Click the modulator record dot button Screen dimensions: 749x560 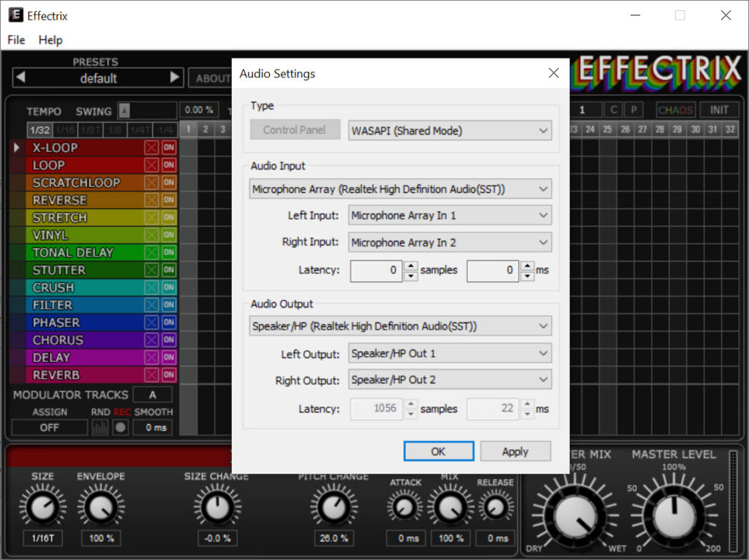121,427
